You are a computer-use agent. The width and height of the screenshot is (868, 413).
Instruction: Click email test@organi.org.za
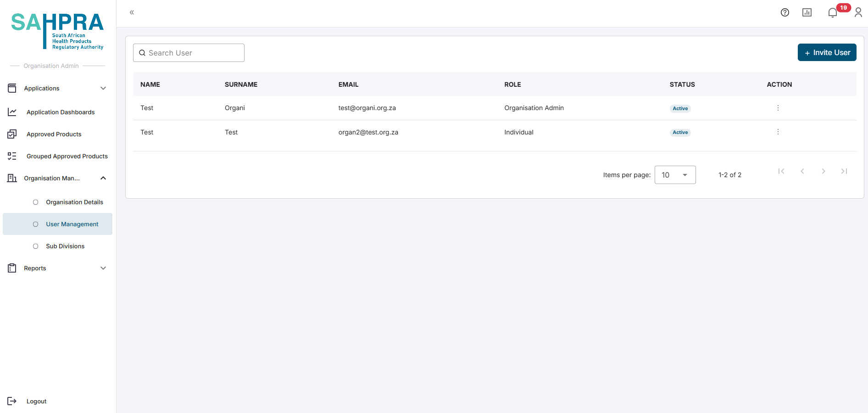(367, 108)
